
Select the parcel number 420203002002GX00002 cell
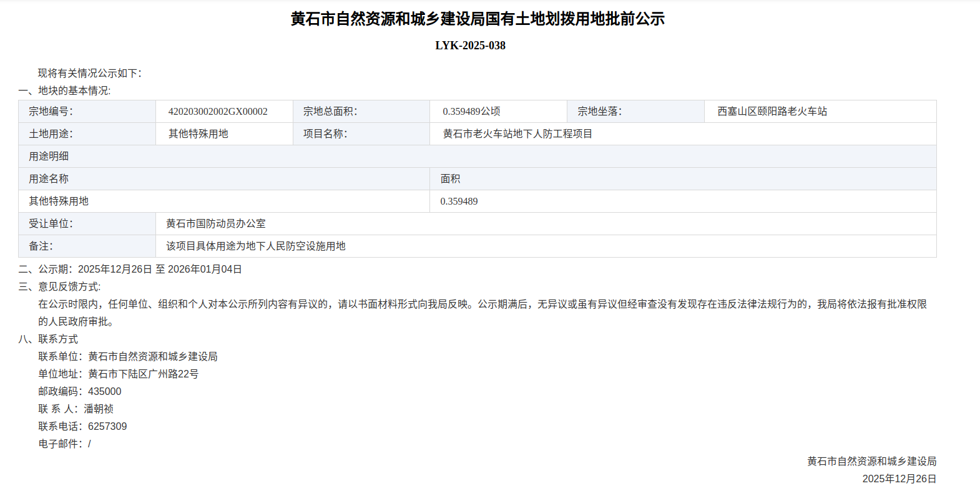point(218,112)
